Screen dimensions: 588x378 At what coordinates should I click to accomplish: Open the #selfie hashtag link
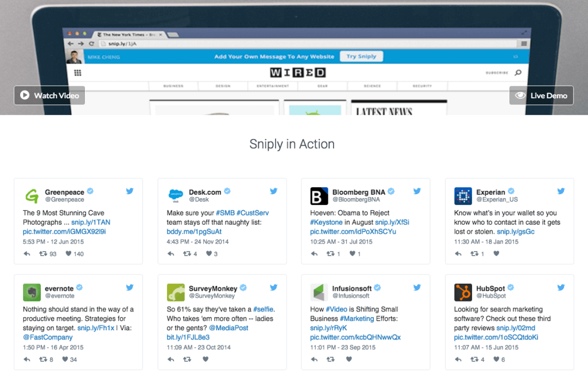[263, 310]
